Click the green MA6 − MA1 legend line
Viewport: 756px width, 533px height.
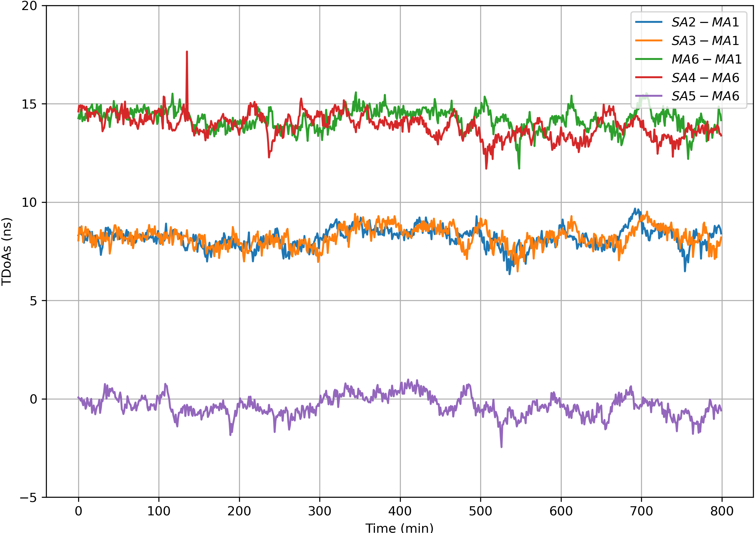648,59
